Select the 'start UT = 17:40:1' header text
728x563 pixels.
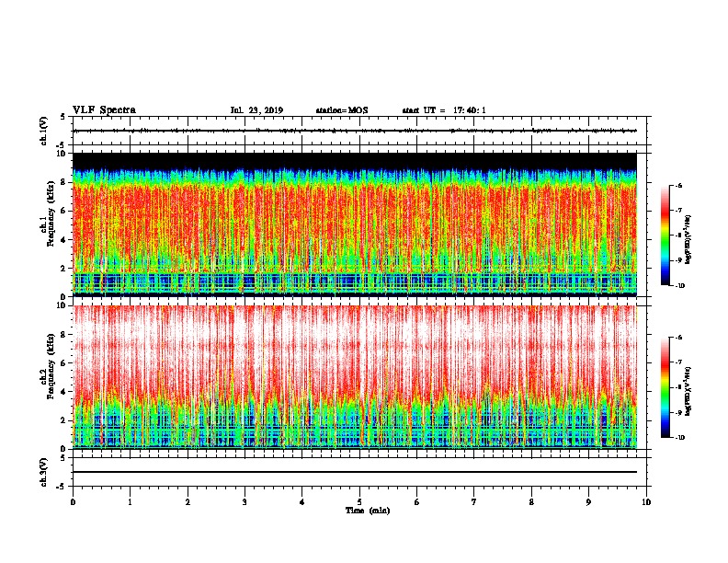(444, 110)
